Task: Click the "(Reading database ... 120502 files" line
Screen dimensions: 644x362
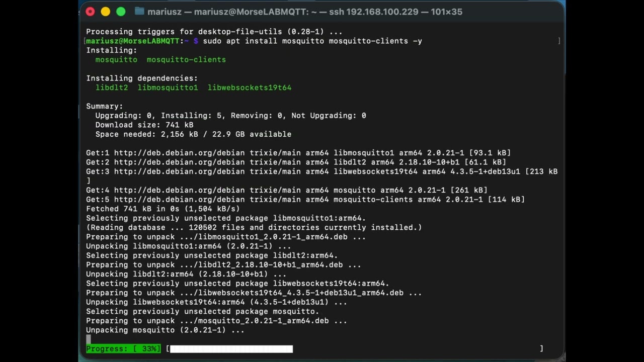Action: (254, 227)
